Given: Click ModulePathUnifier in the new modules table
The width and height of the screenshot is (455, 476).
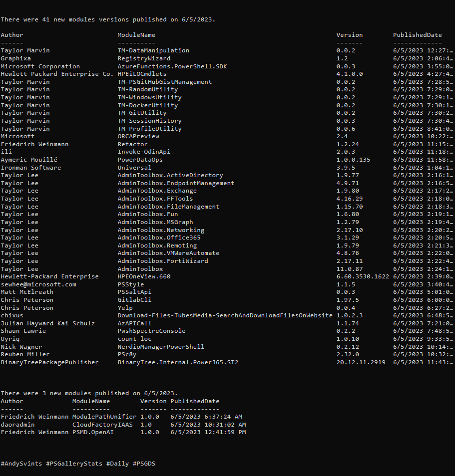Looking at the screenshot, I should [104, 417].
